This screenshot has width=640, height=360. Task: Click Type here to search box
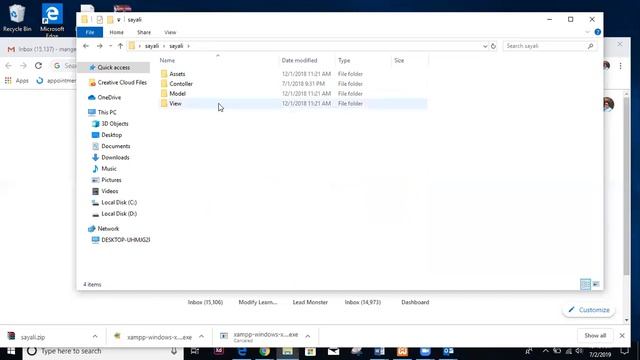tap(102, 351)
